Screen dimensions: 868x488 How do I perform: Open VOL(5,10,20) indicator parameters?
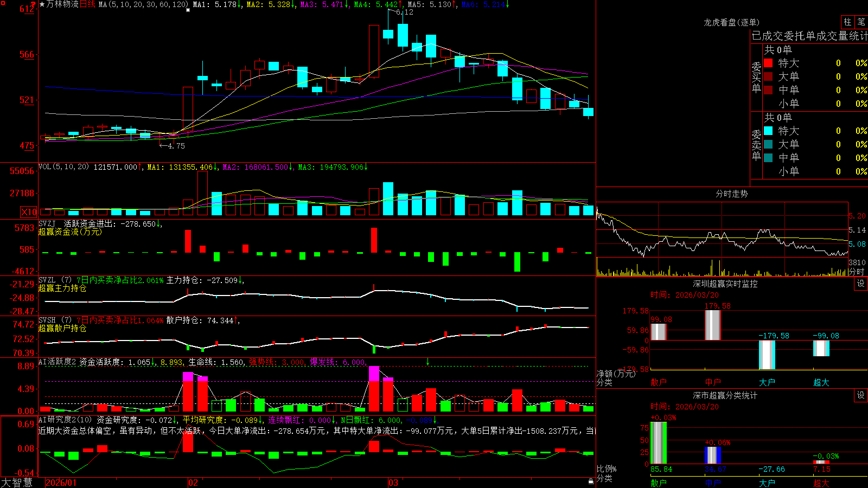tap(64, 167)
